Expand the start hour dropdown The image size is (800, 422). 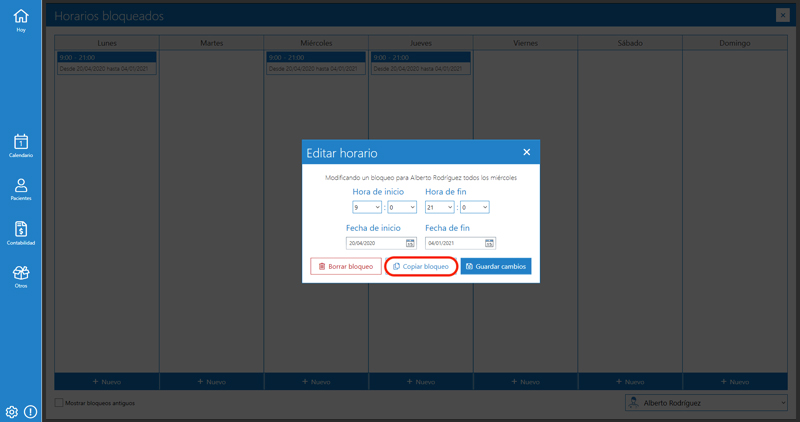click(x=367, y=207)
